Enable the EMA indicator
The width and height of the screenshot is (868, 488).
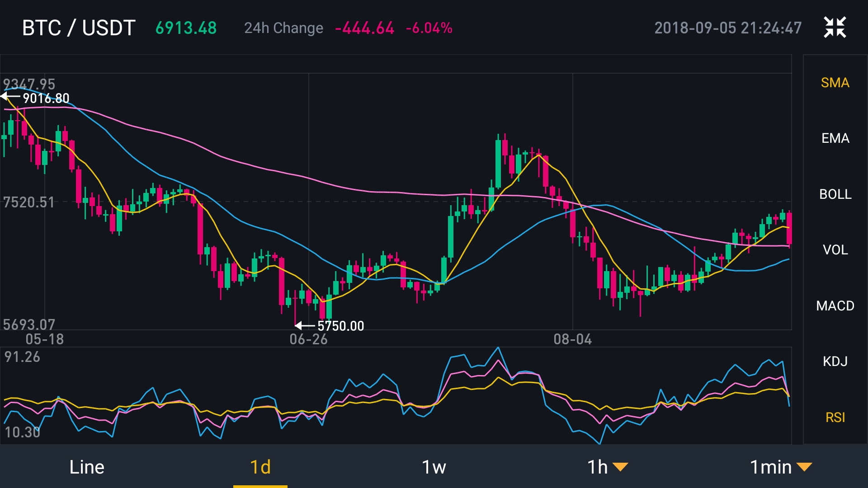835,138
